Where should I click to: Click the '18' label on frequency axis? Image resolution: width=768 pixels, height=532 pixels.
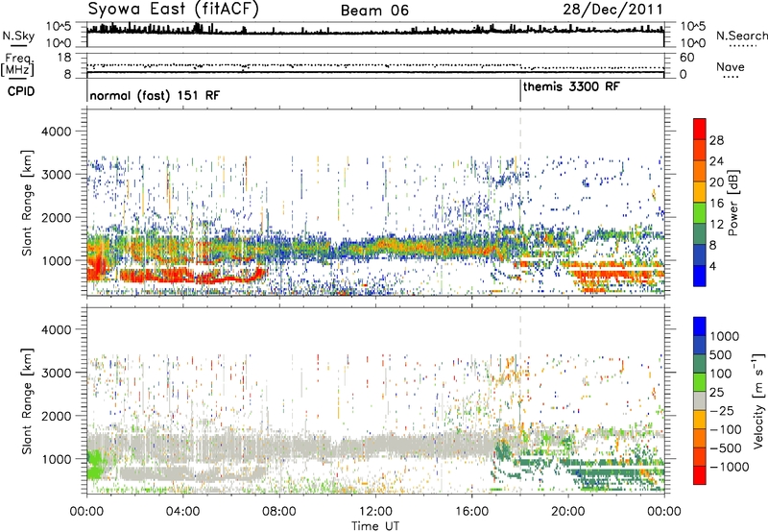click(x=63, y=58)
